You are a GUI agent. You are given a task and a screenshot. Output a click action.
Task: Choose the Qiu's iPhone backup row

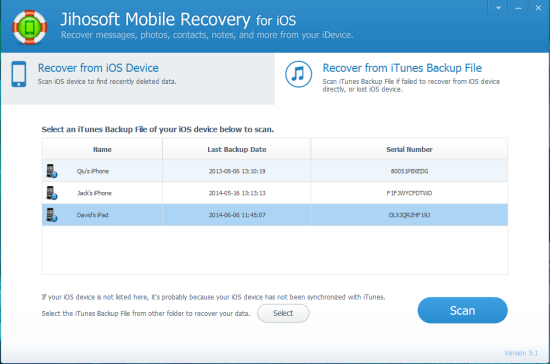(x=275, y=171)
